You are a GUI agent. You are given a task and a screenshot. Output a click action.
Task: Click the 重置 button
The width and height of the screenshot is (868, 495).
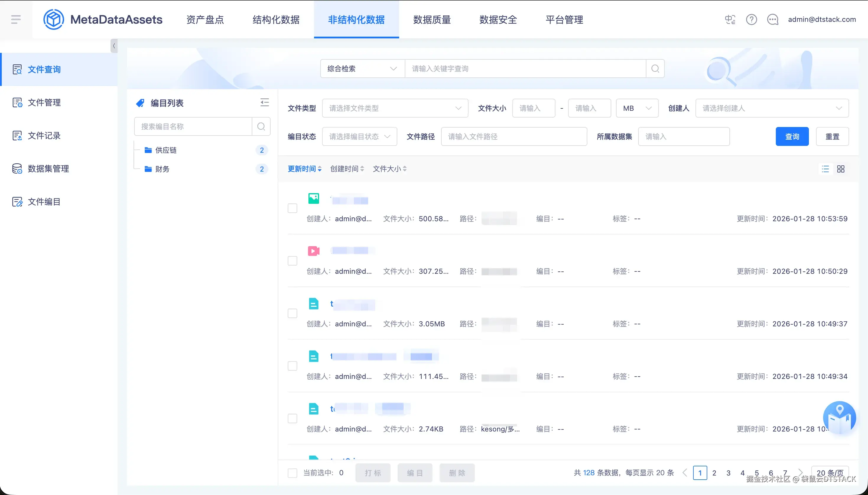point(832,136)
